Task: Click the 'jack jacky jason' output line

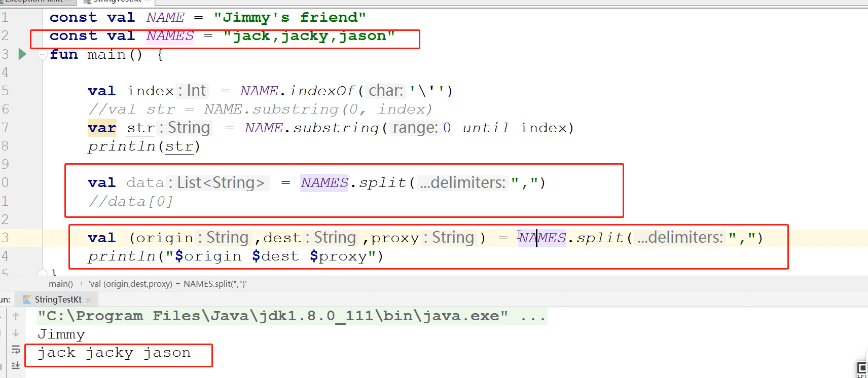Action: click(114, 353)
